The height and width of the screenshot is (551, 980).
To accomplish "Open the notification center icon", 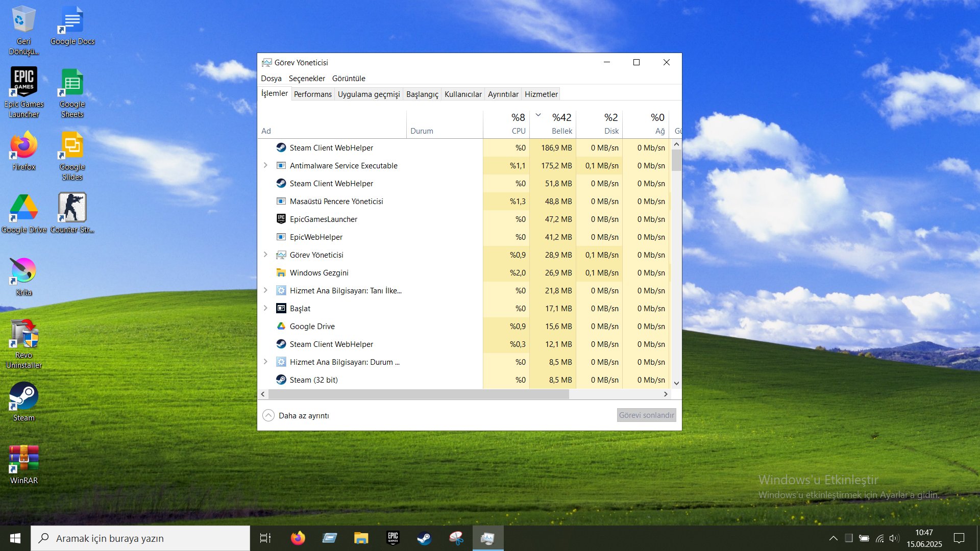I will (x=959, y=538).
